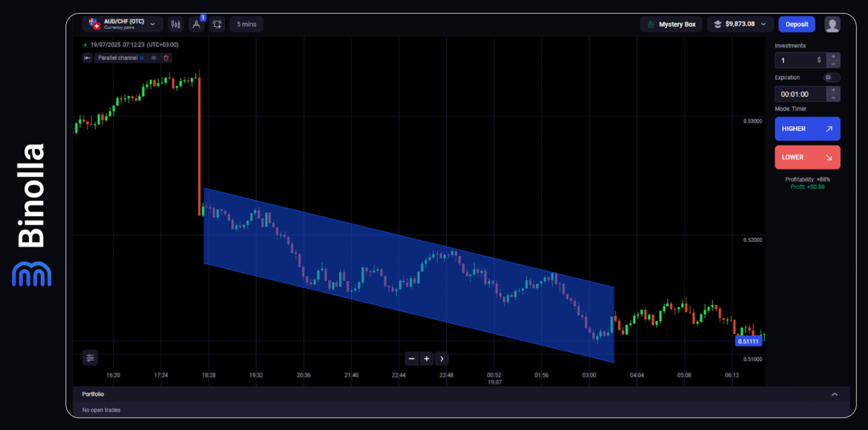Open the user profile avatar
Image resolution: width=868 pixels, height=430 pixels.
click(833, 24)
